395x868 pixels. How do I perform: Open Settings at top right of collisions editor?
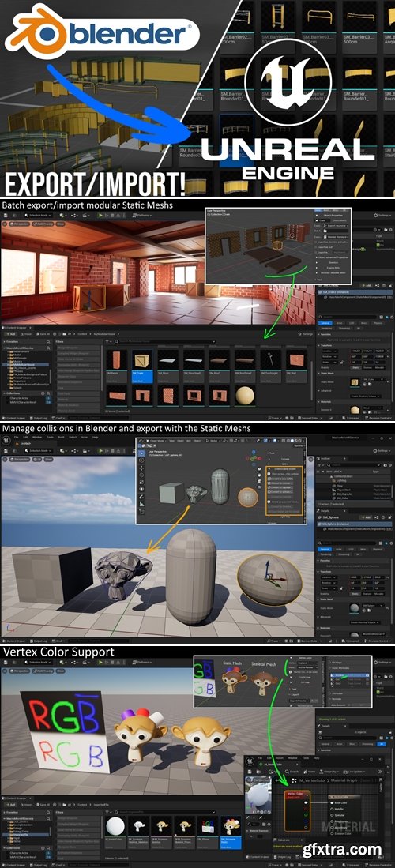(382, 451)
